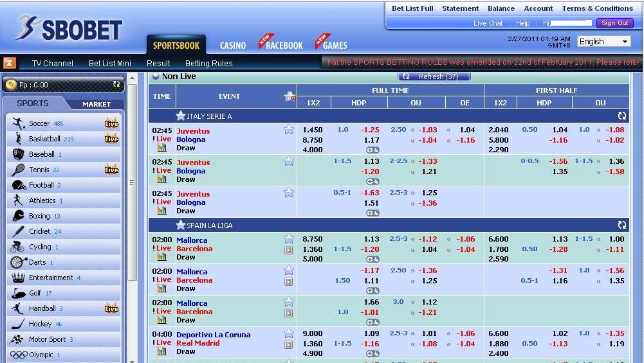This screenshot has width=644, height=363.
Task: Switch to the CASINO tab
Action: 233,46
